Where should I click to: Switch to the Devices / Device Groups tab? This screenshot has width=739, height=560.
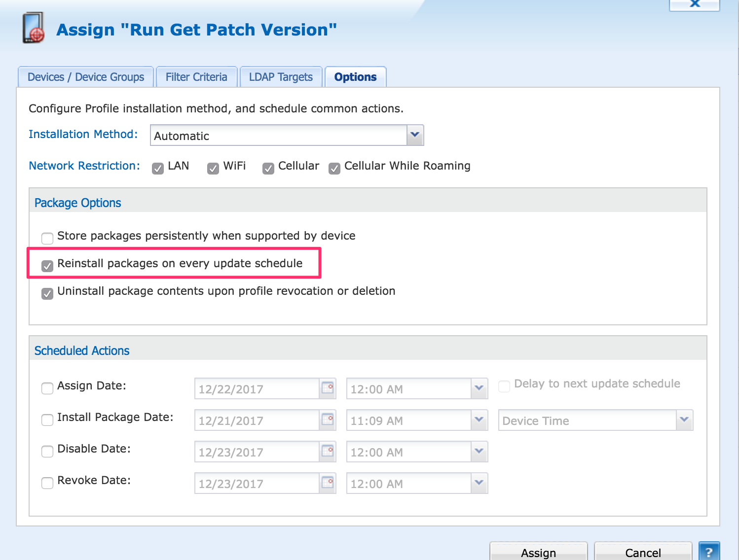(x=86, y=77)
